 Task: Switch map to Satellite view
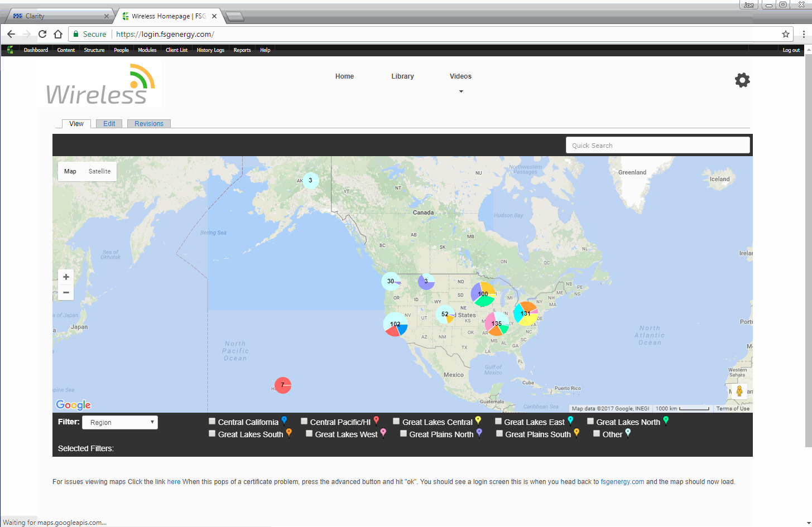[99, 171]
